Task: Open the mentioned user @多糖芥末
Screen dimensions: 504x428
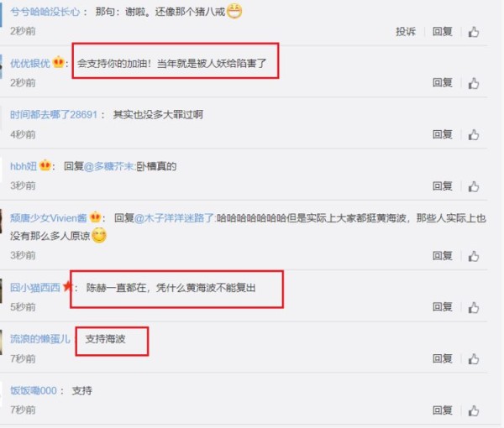Action: tap(109, 166)
